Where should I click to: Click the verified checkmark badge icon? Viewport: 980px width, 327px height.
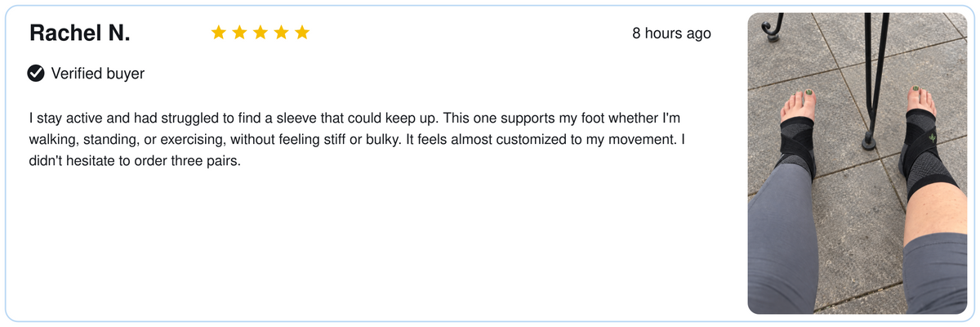36,74
